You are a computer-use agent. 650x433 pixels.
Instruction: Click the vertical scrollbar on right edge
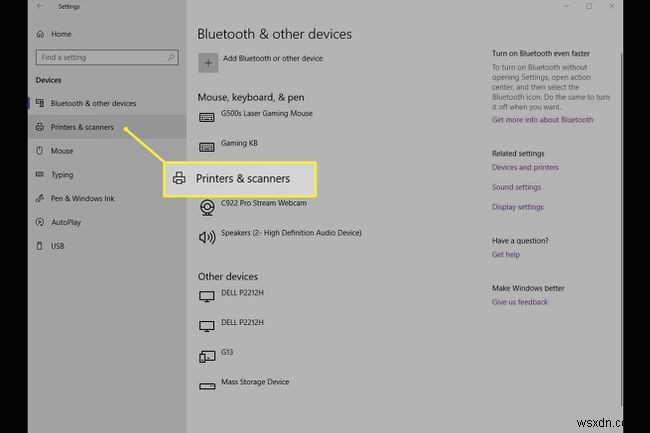click(x=621, y=230)
